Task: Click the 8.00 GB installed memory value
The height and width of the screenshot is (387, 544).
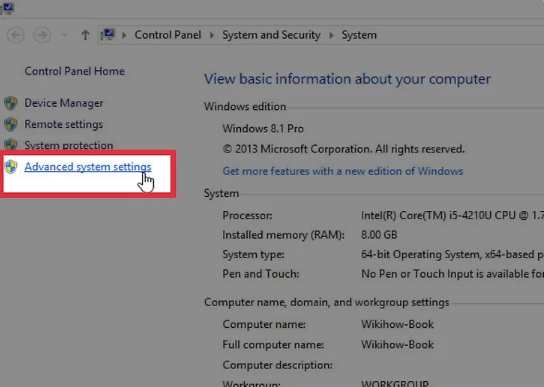Action: tap(379, 235)
